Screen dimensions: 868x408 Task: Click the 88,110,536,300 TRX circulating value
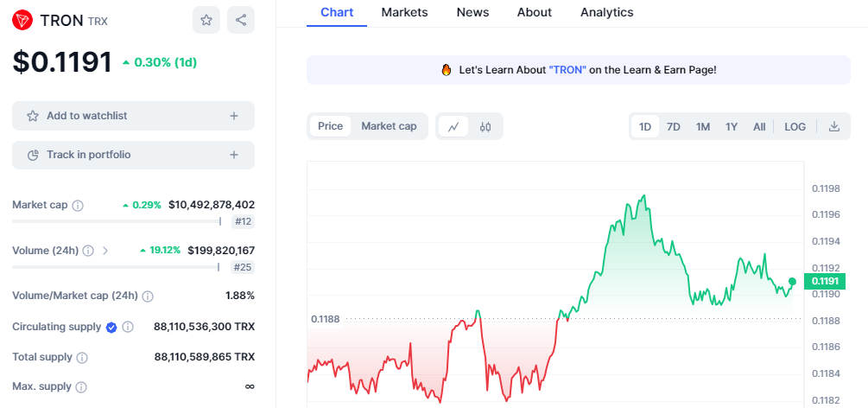204,327
